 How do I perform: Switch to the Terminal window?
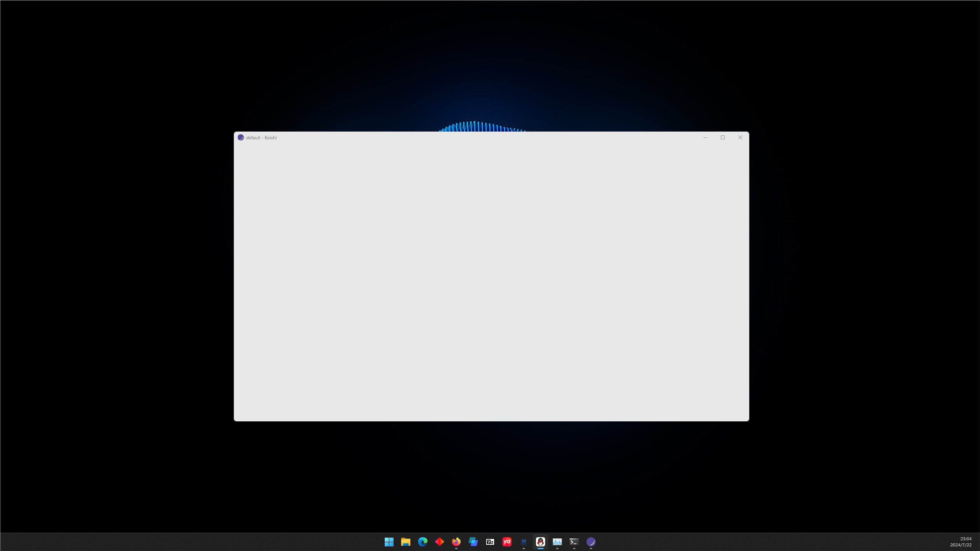pyautogui.click(x=574, y=542)
